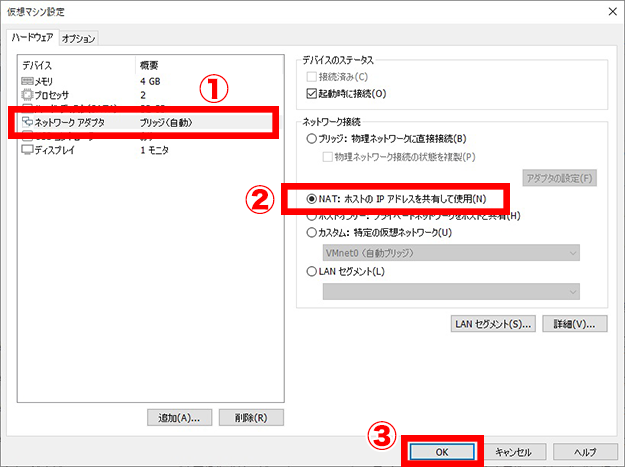Choose the ホストオンリー radio button
This screenshot has width=625, height=467.
click(x=311, y=217)
